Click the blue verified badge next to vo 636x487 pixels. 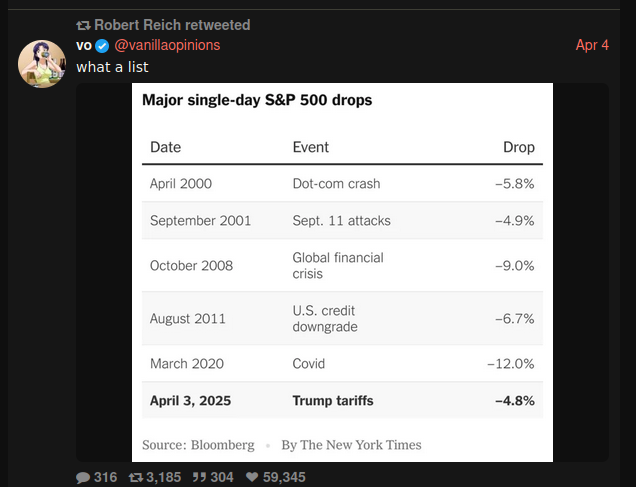(102, 46)
